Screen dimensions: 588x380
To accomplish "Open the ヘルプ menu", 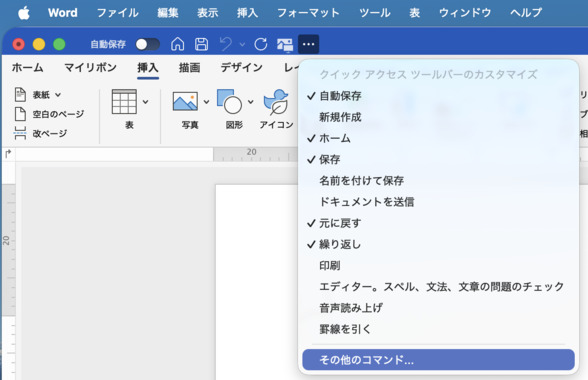I will click(x=526, y=13).
